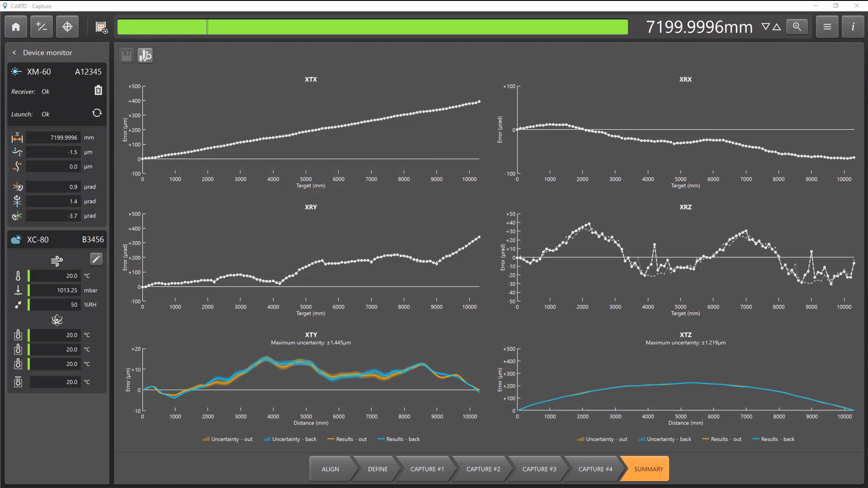The height and width of the screenshot is (488, 868).
Task: Edit the XC-80 environmental settings pencil
Action: tap(96, 259)
